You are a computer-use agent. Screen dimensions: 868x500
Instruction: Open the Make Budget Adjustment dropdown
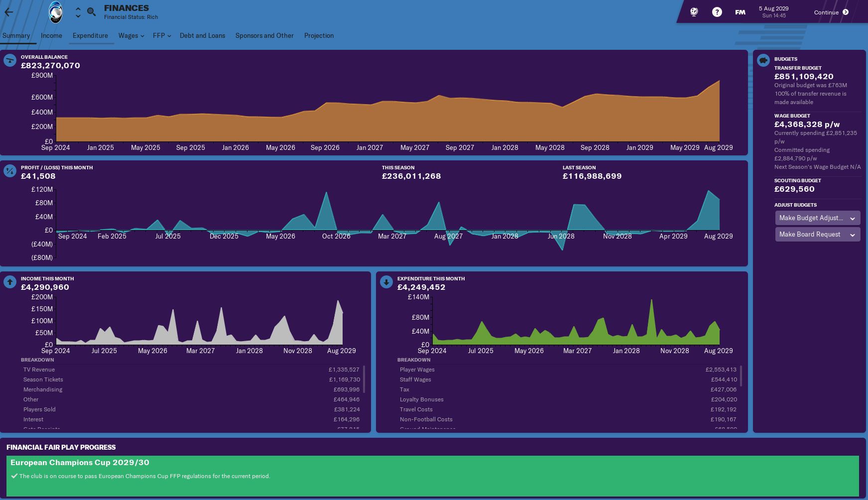pos(817,218)
